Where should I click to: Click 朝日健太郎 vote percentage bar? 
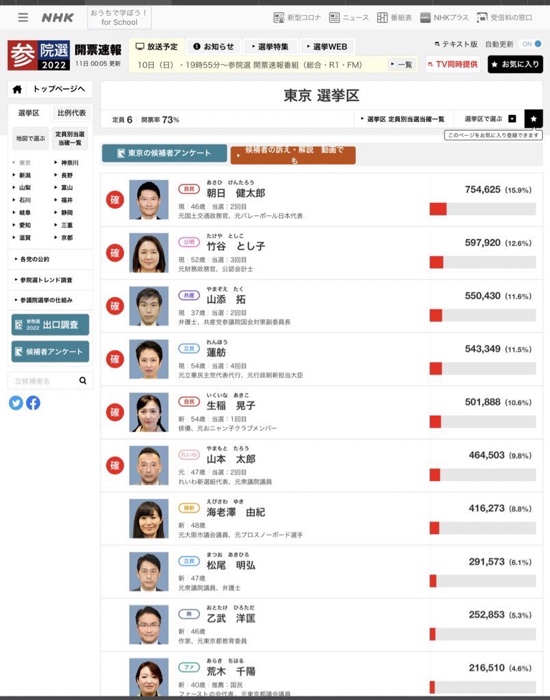point(483,209)
